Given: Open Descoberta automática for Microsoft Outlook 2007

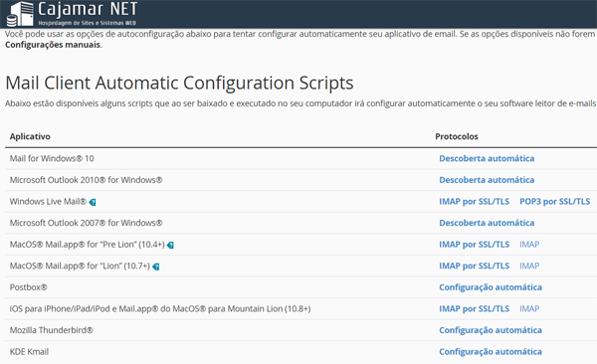Looking at the screenshot, I should pyautogui.click(x=487, y=223).
